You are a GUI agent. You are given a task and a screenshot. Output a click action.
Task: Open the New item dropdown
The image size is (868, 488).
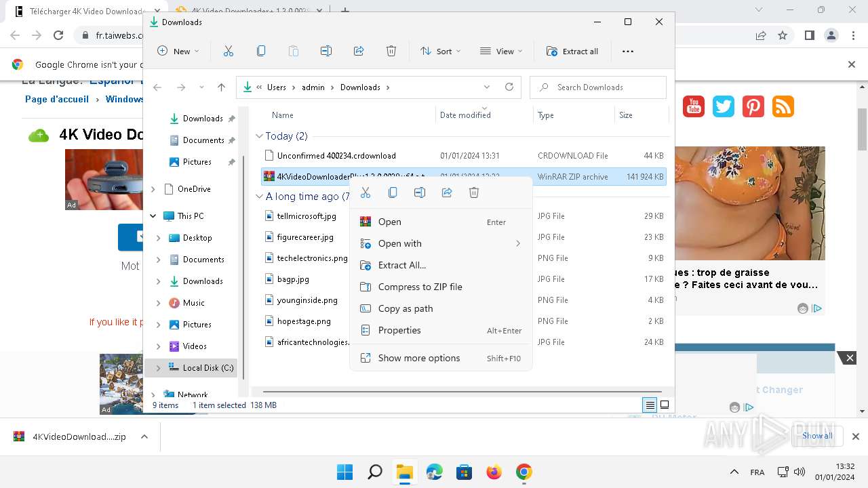(178, 52)
